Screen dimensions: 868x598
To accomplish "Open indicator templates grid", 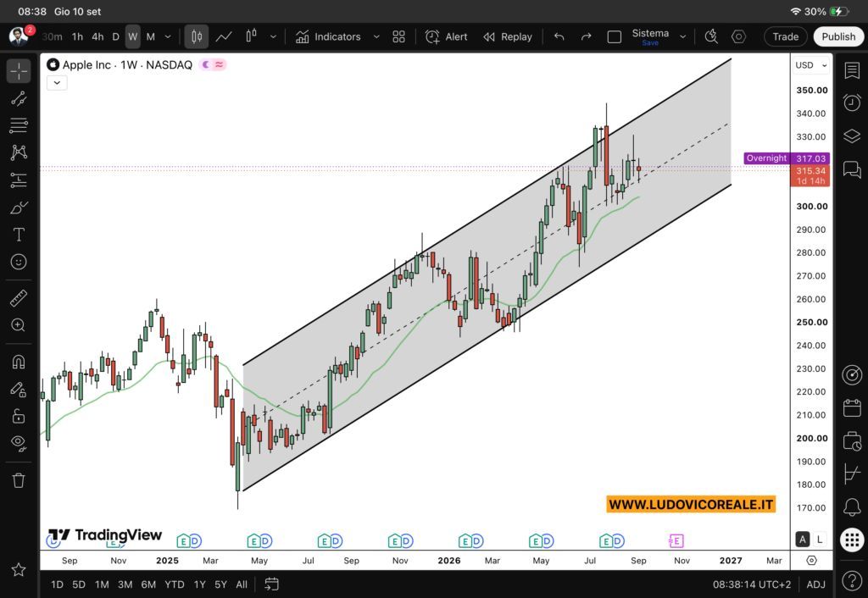I will [x=398, y=36].
